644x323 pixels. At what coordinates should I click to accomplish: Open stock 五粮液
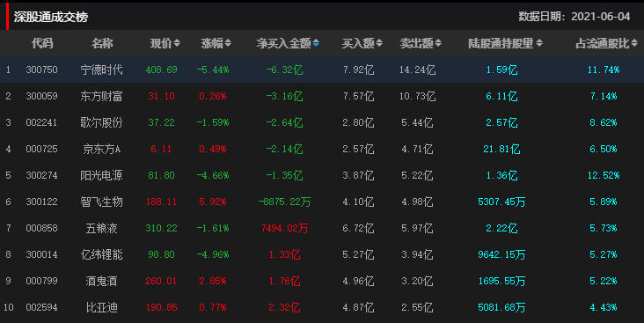tap(101, 228)
